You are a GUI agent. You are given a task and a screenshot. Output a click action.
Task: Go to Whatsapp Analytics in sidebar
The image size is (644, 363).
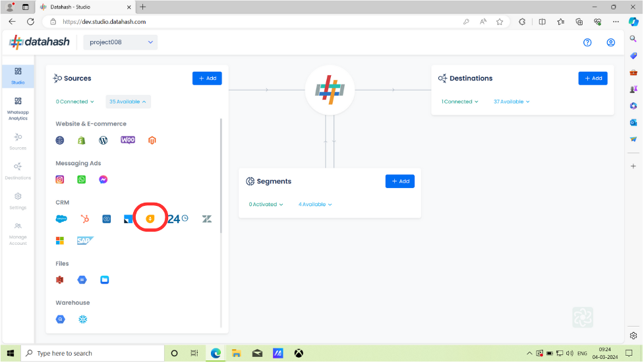pyautogui.click(x=18, y=109)
